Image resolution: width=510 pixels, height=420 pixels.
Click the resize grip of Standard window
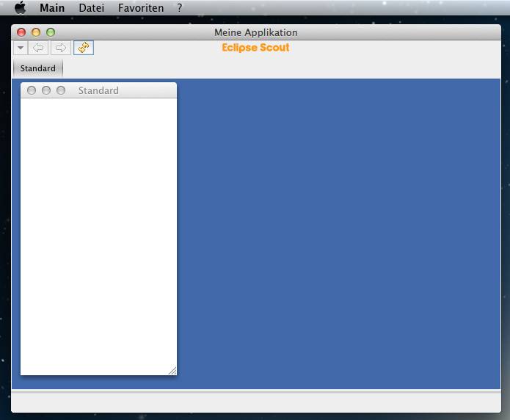pos(172,371)
